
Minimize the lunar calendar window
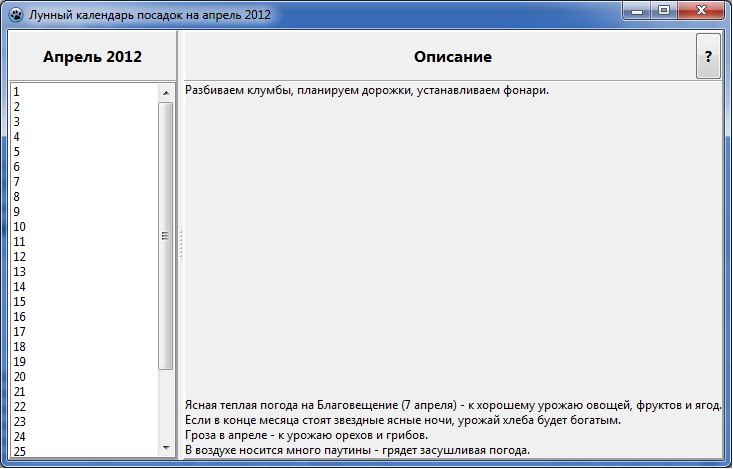point(638,11)
